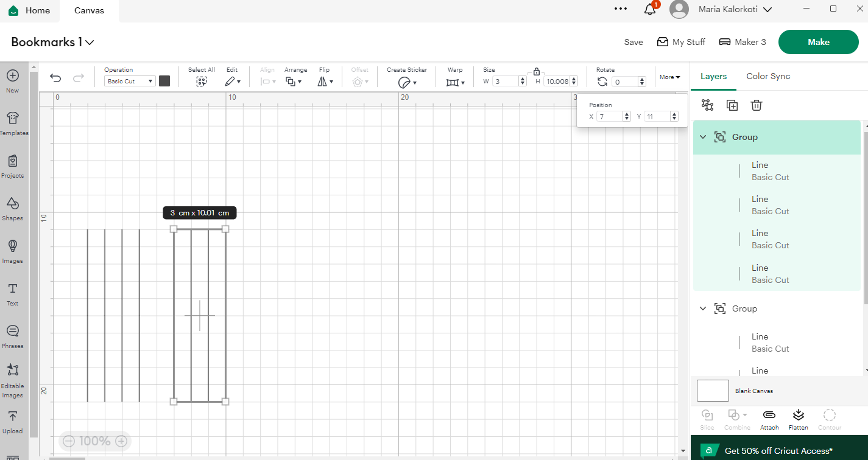Duplicate the selected layer
This screenshot has height=460, width=868.
732,105
